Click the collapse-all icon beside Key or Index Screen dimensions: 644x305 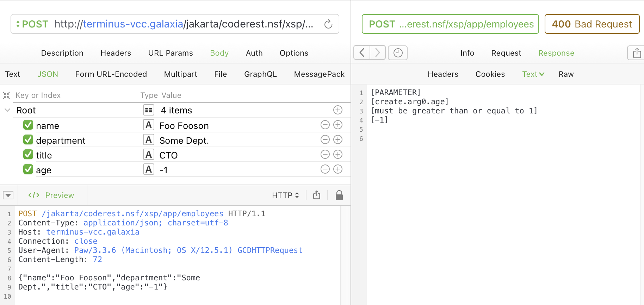(6, 95)
